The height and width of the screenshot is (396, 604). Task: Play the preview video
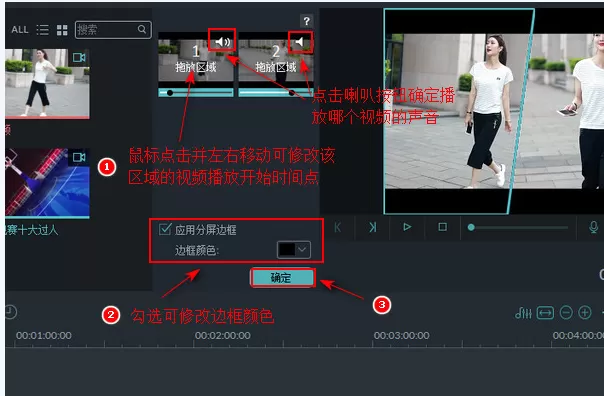tap(407, 227)
